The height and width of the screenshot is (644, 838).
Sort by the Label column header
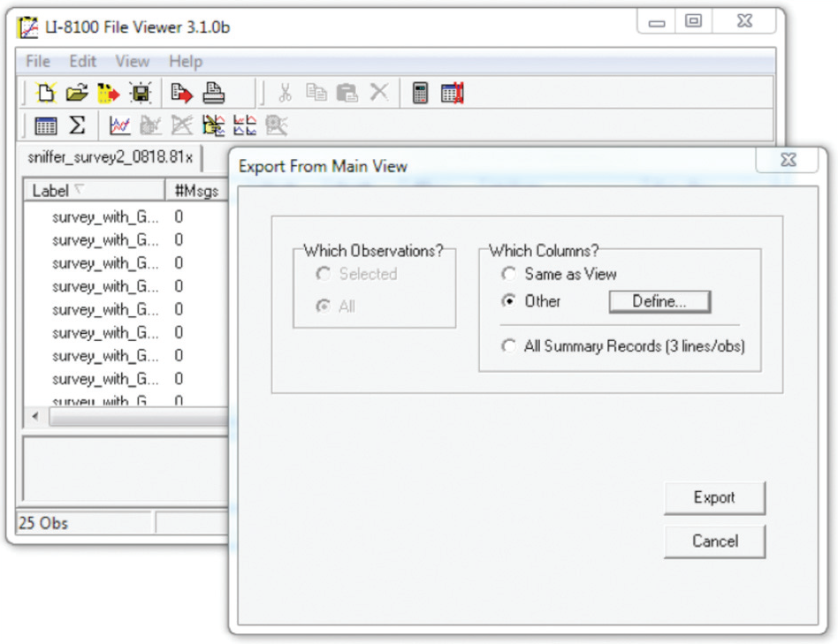point(94,191)
